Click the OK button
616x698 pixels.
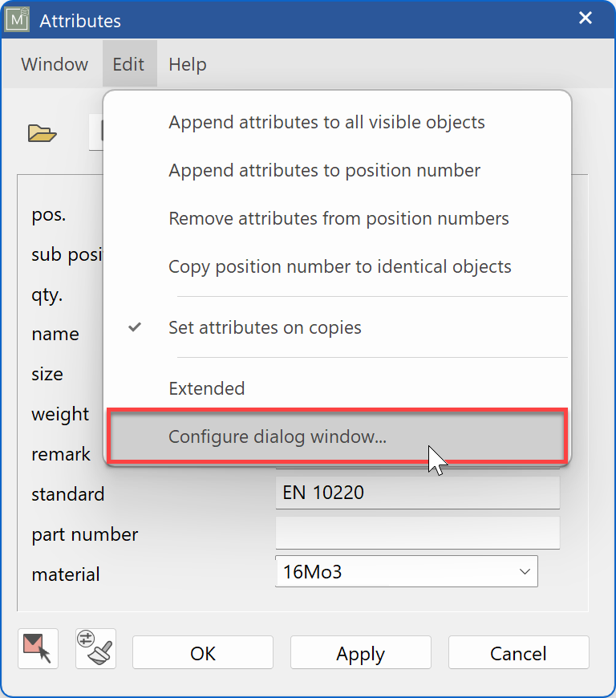pyautogui.click(x=203, y=653)
